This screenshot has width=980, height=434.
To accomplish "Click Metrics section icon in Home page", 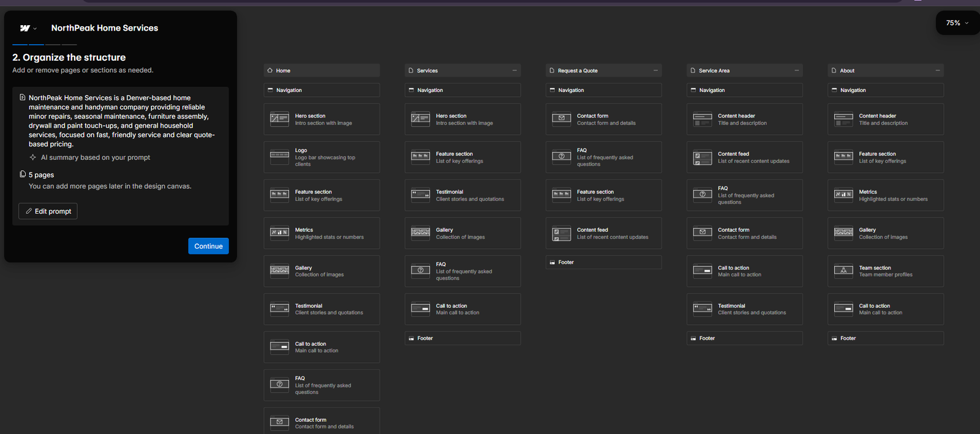I will (x=279, y=233).
